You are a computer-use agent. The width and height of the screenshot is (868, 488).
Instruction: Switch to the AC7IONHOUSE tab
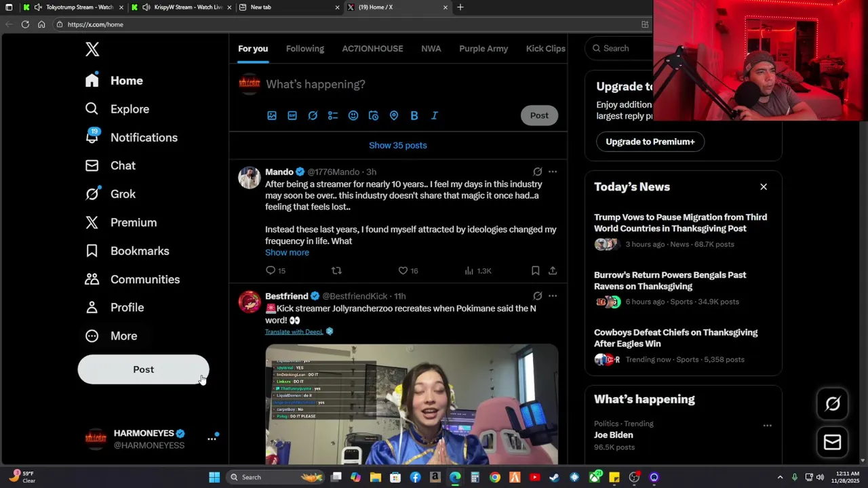[372, 49]
